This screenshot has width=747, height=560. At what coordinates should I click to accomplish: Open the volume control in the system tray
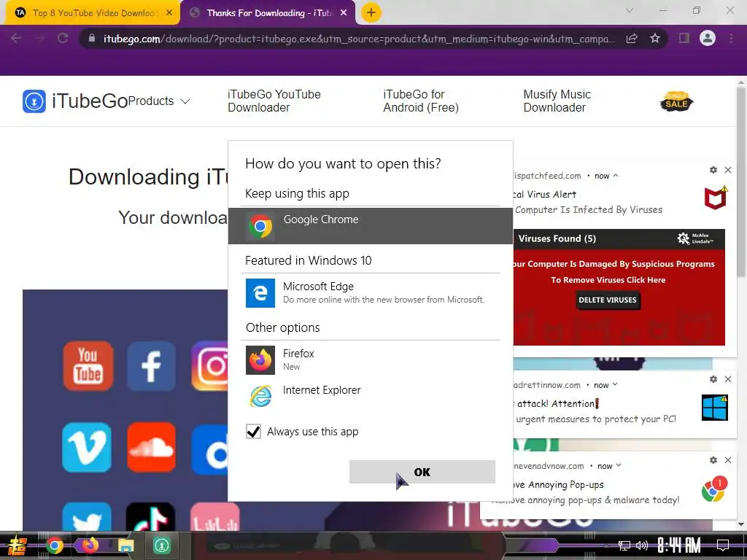[x=642, y=545]
